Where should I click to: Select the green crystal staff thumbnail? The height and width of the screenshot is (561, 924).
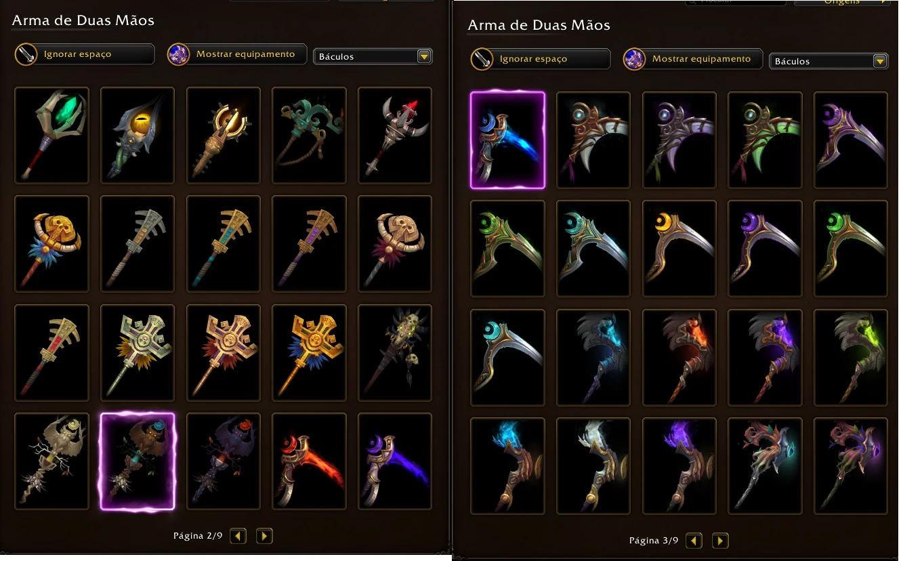click(x=51, y=135)
